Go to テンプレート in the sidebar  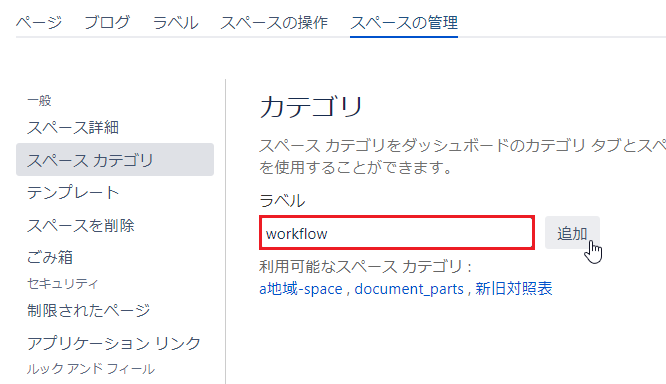point(73,192)
